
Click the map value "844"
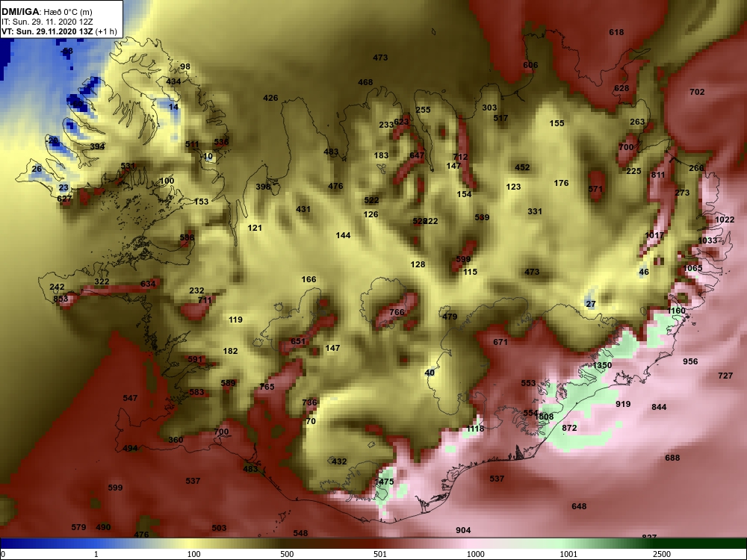pyautogui.click(x=659, y=407)
